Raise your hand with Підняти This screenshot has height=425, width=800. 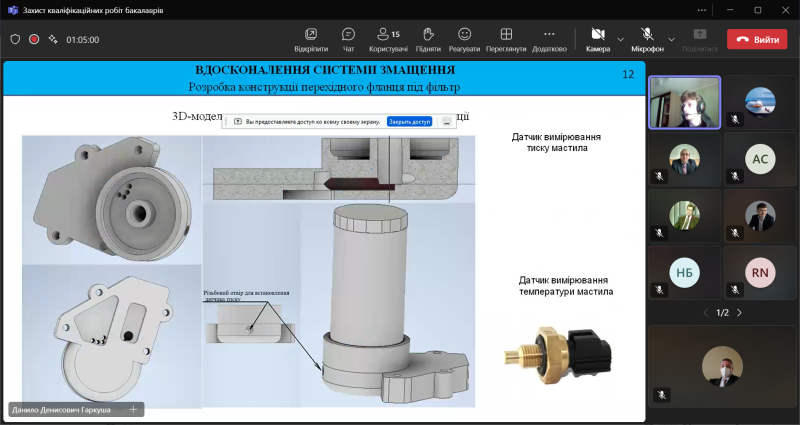428,39
